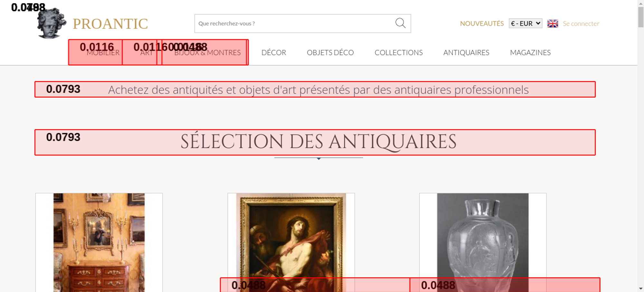Switch language with the UK flag icon

[x=553, y=23]
